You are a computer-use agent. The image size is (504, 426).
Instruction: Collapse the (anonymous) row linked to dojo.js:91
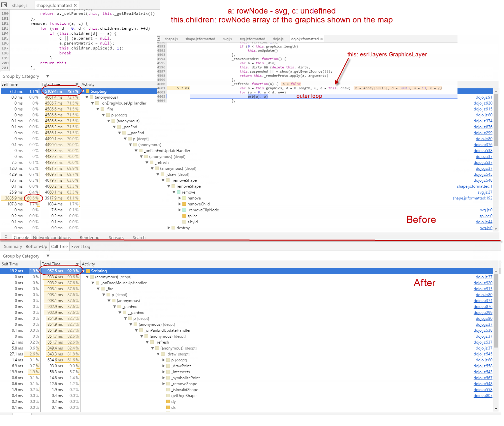coord(87,97)
